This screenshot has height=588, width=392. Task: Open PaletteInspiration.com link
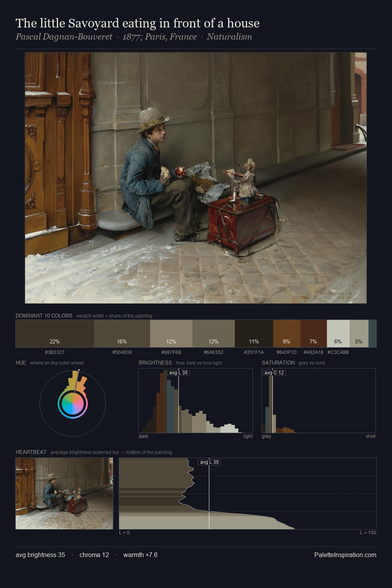345,555
